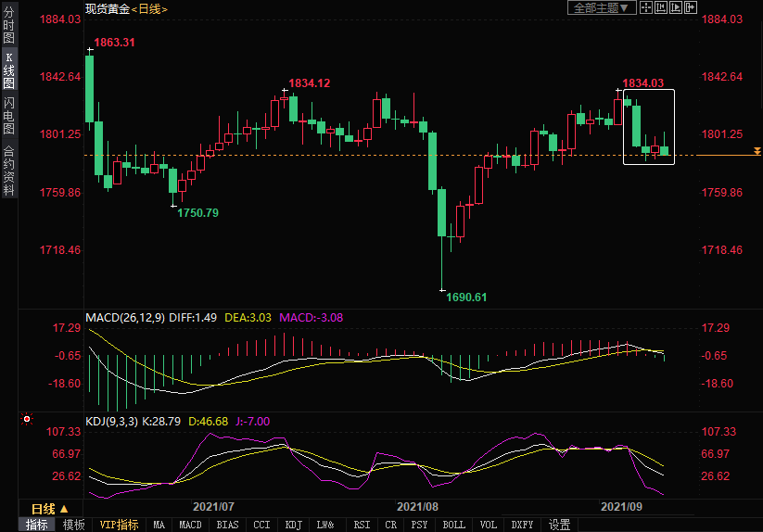Screen dimensions: 763x532
Task: Open the 合约资料 side tab
Action: pyautogui.click(x=8, y=170)
